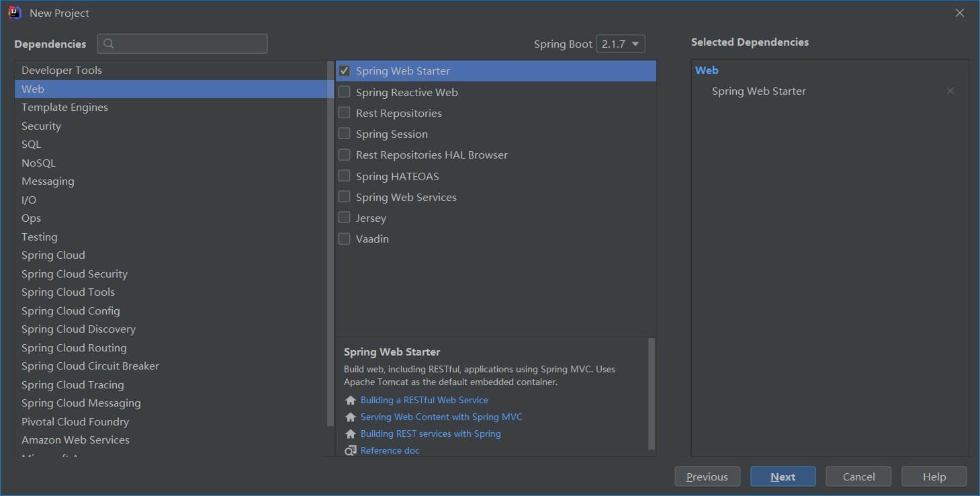
Task: Enable the Spring Reactive Web checkbox
Action: pos(345,92)
